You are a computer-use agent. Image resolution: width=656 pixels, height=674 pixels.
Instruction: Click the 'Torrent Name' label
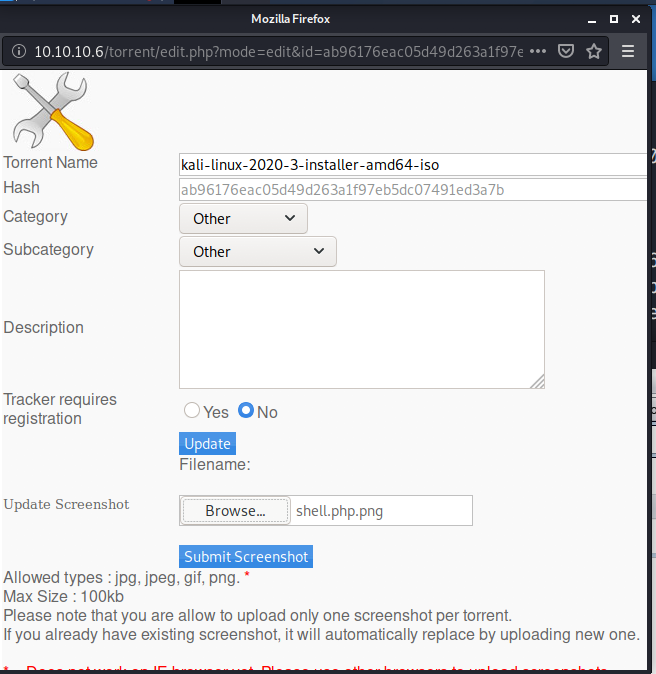[x=50, y=163]
